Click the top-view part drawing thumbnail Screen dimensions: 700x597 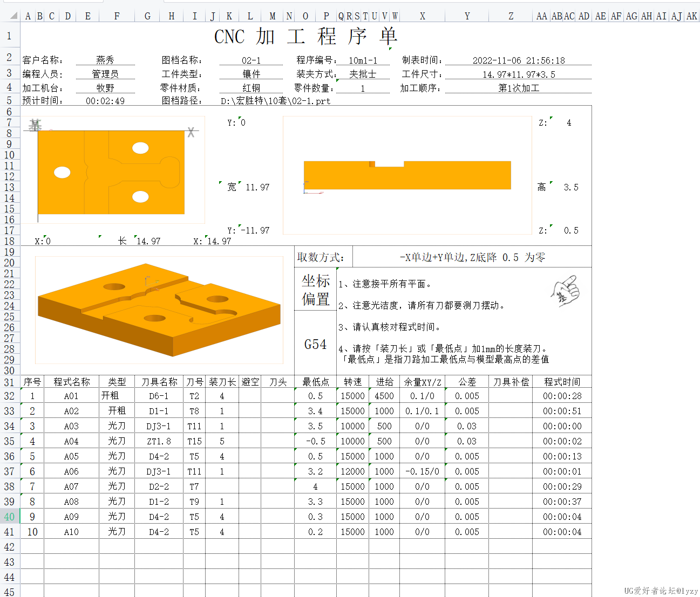112,170
